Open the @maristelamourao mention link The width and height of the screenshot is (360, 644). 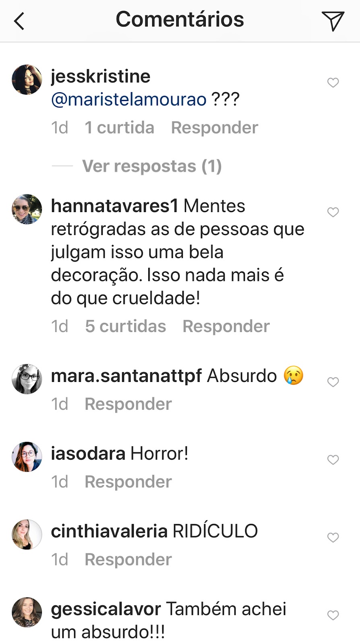(x=129, y=99)
